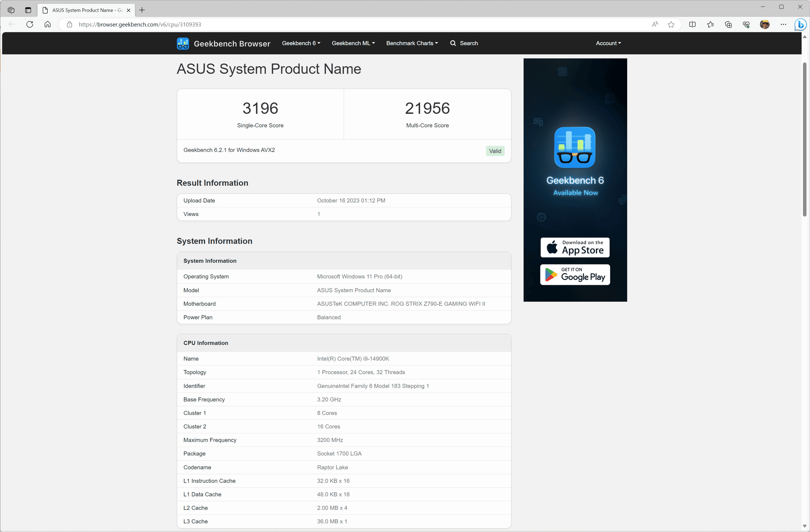Viewport: 810px width, 532px height.
Task: Click the Valid badge on benchmark result
Action: [x=495, y=151]
